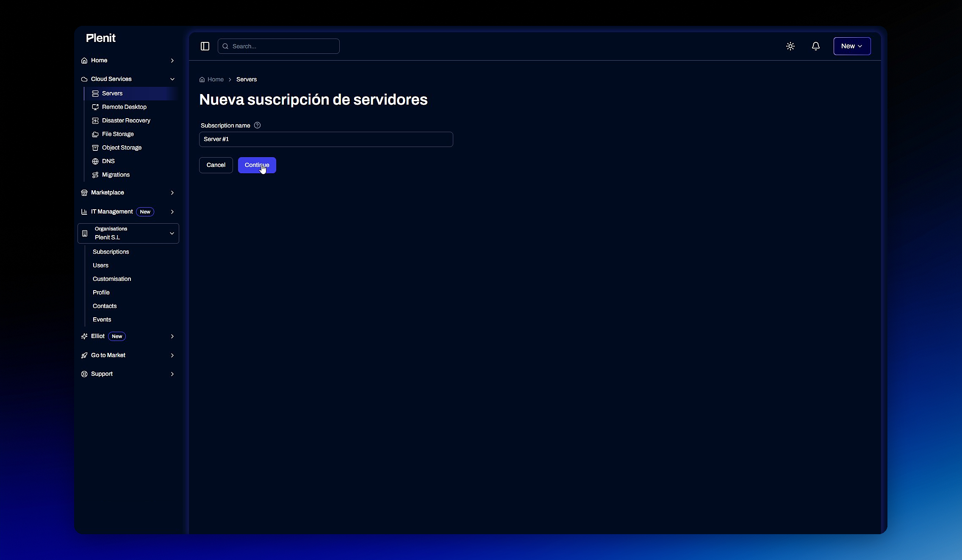Image resolution: width=962 pixels, height=560 pixels.
Task: Focus the Search field
Action: point(279,46)
